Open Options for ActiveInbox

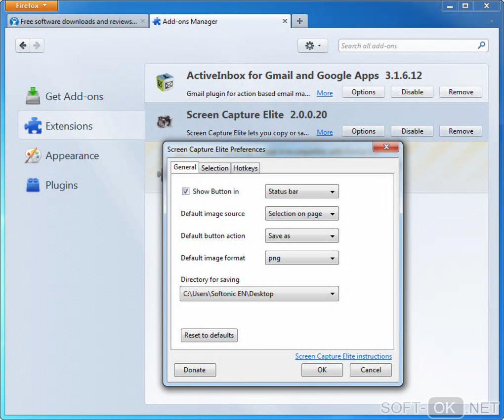coord(363,92)
